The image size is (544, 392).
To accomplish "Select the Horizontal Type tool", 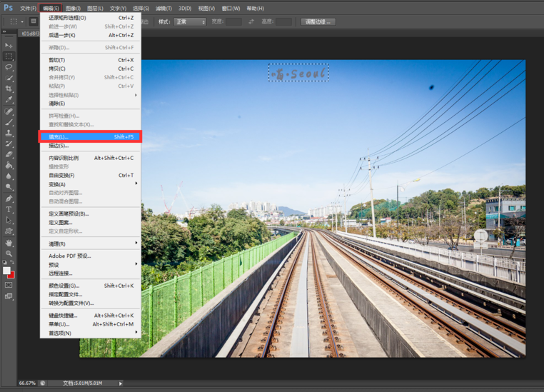I will tap(9, 210).
